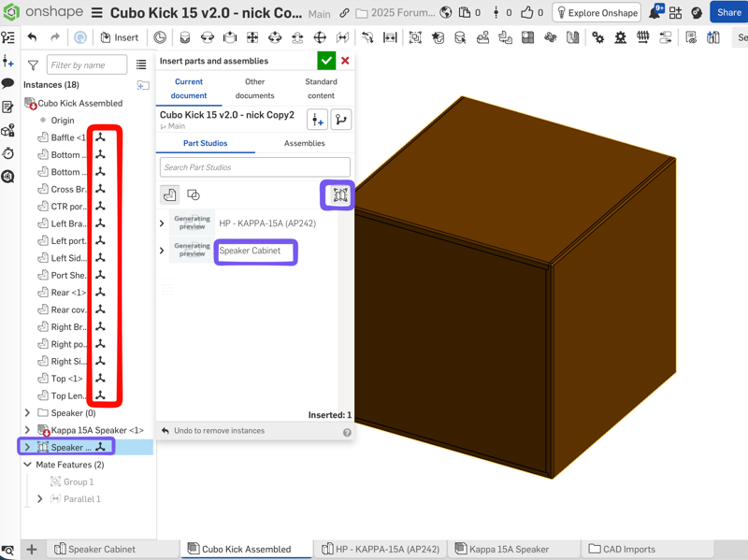
Task: Select the Group tool in toolbar
Action: coord(415,37)
